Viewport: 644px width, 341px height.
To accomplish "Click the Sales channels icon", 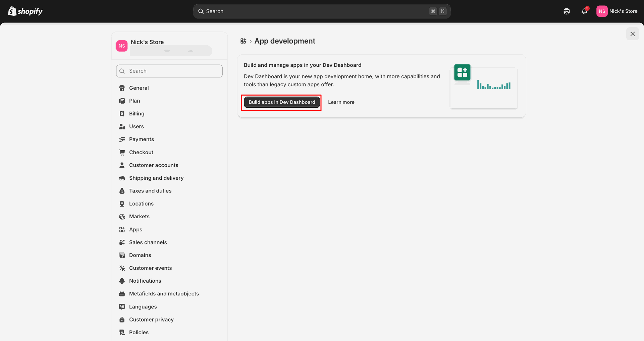I will 122,242.
